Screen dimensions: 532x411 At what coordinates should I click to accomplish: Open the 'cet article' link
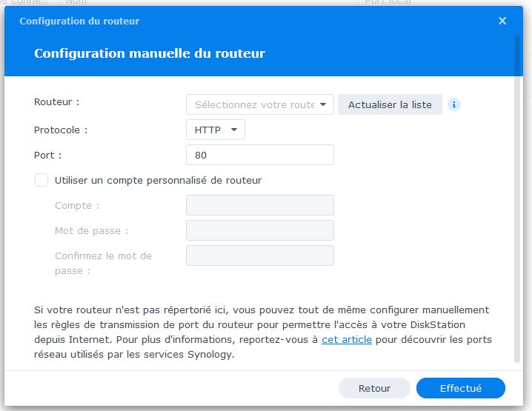click(346, 340)
